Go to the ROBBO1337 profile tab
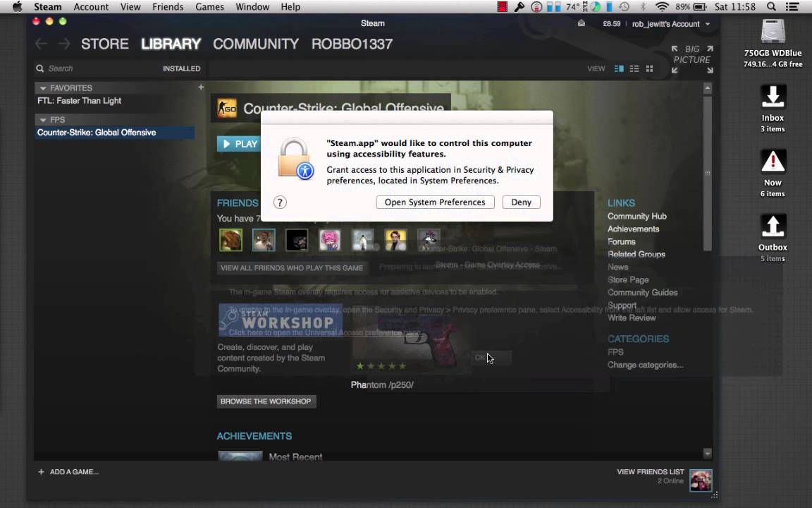 [352, 44]
